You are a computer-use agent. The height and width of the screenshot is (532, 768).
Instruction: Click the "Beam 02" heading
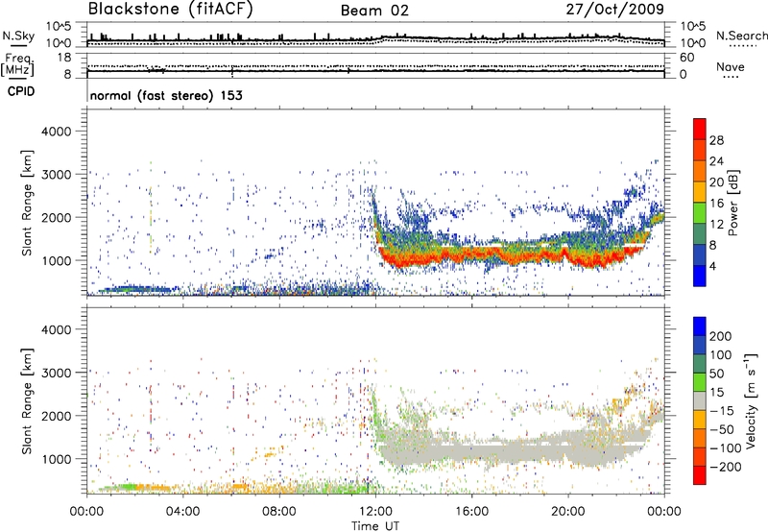(374, 11)
